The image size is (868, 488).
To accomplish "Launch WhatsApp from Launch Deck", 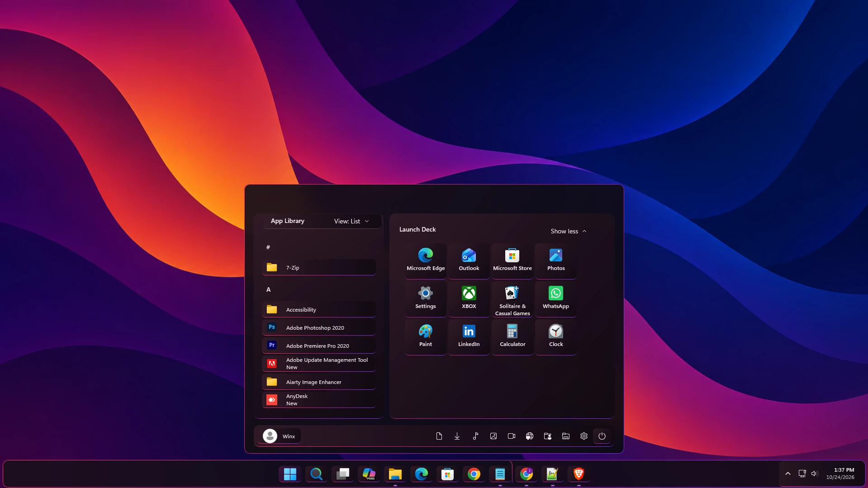I will pyautogui.click(x=556, y=298).
